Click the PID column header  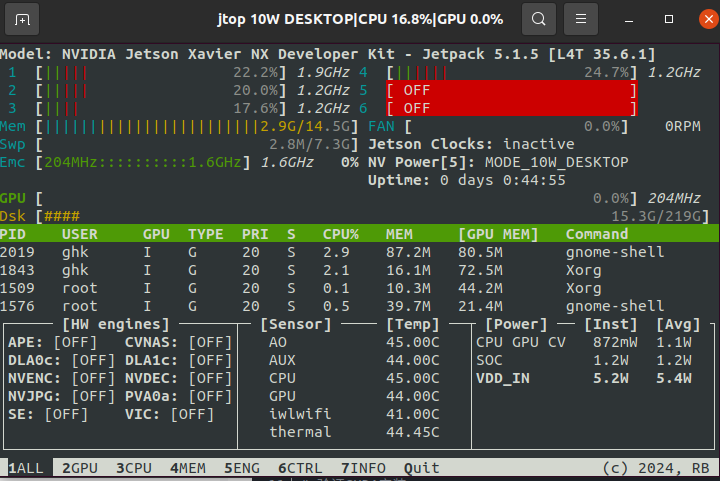(x=13, y=234)
